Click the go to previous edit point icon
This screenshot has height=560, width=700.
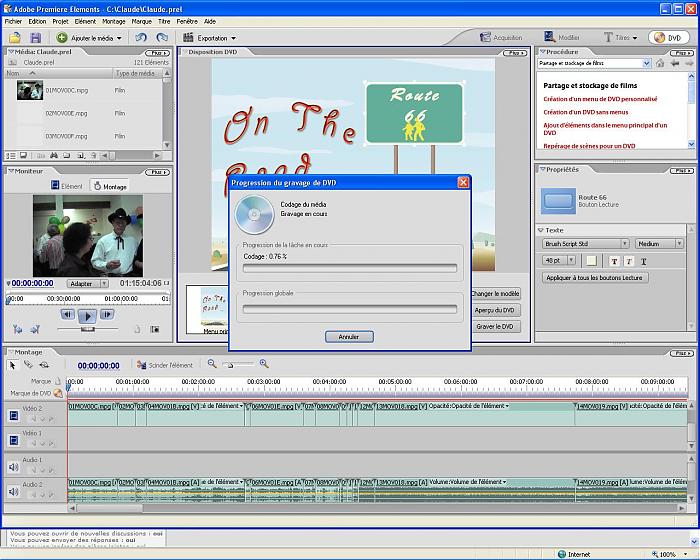click(x=17, y=330)
